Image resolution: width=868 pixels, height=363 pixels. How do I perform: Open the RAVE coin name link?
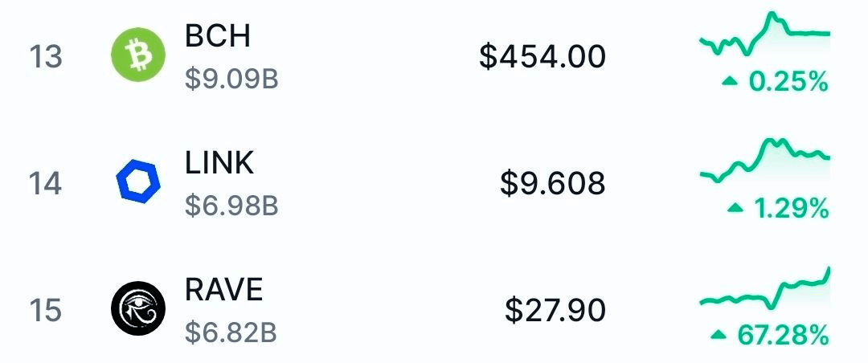coord(224,289)
